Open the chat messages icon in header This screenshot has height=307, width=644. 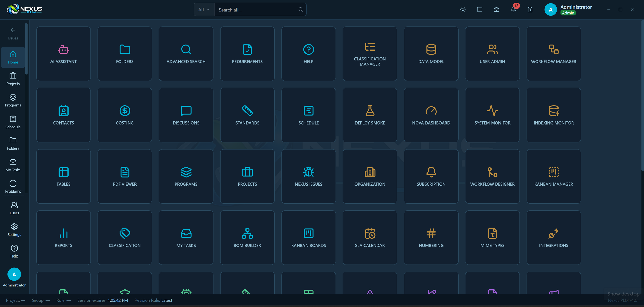(x=480, y=10)
